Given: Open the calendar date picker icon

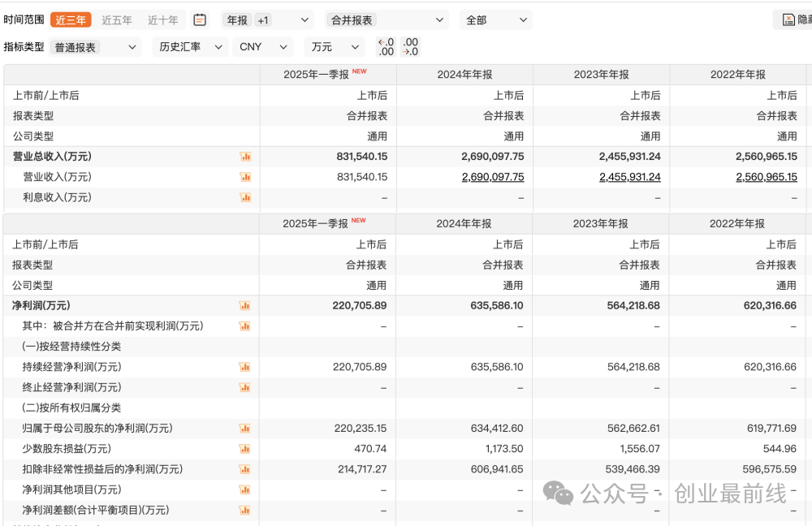Looking at the screenshot, I should tap(200, 20).
